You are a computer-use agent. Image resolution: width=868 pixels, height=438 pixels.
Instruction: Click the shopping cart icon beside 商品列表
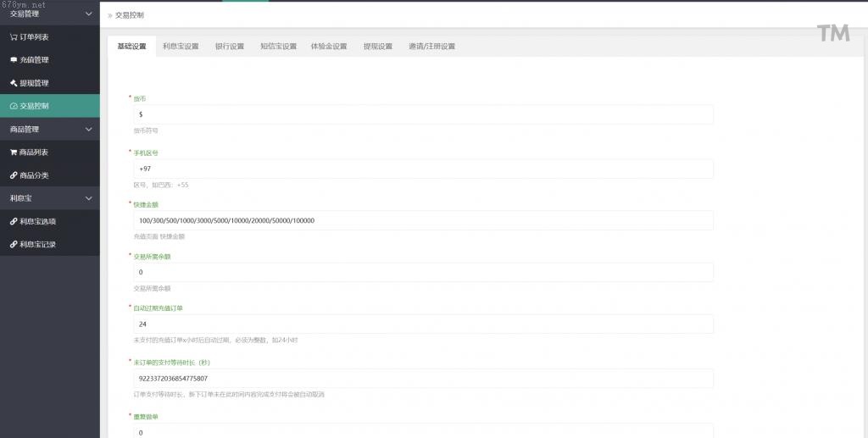click(14, 152)
